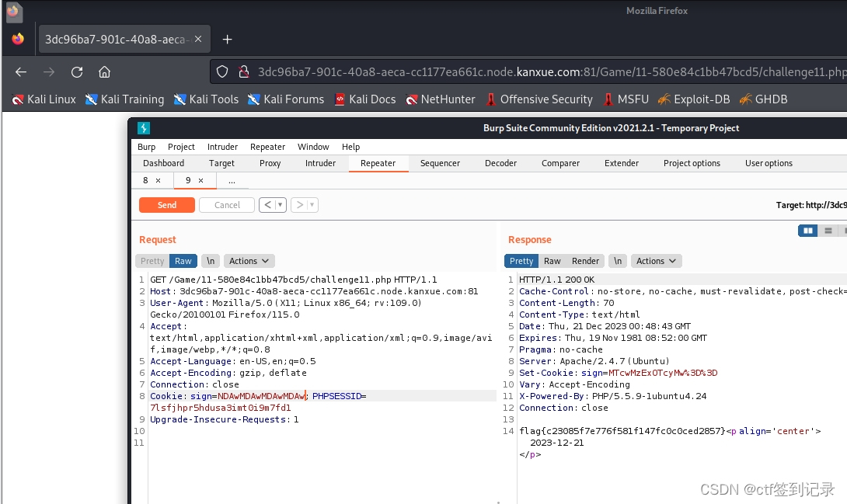Open the Kali Docs bookmark
847x504 pixels.
[x=365, y=99]
